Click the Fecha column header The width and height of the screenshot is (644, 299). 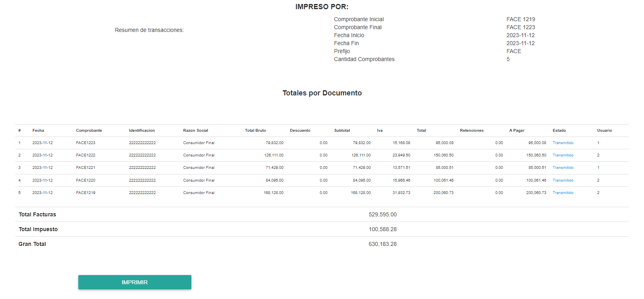pos(38,131)
